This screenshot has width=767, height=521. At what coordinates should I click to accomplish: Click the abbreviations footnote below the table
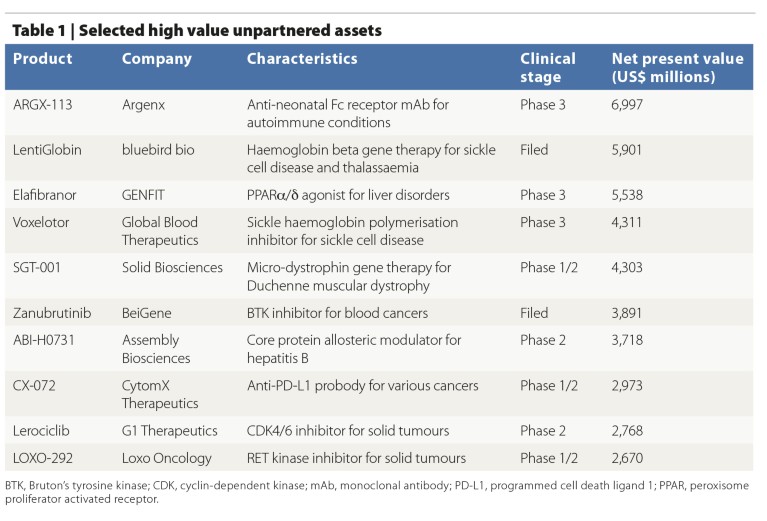[x=380, y=490]
